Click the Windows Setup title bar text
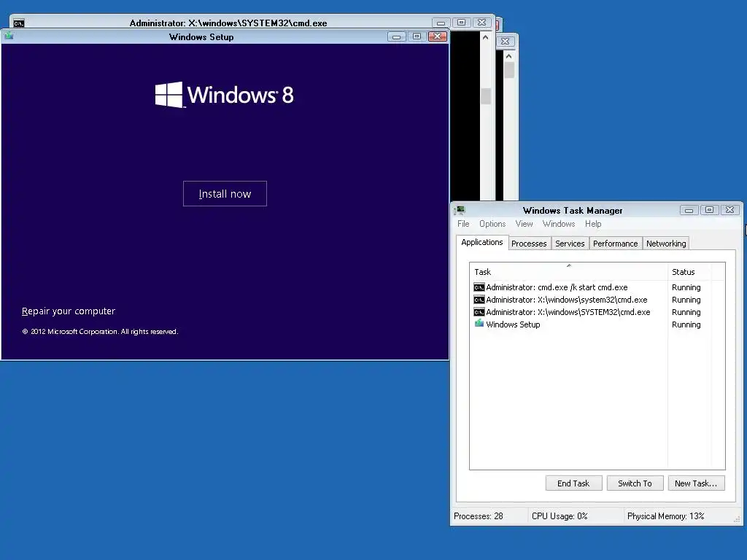Screen dimensions: 747x560 pyautogui.click(x=201, y=36)
